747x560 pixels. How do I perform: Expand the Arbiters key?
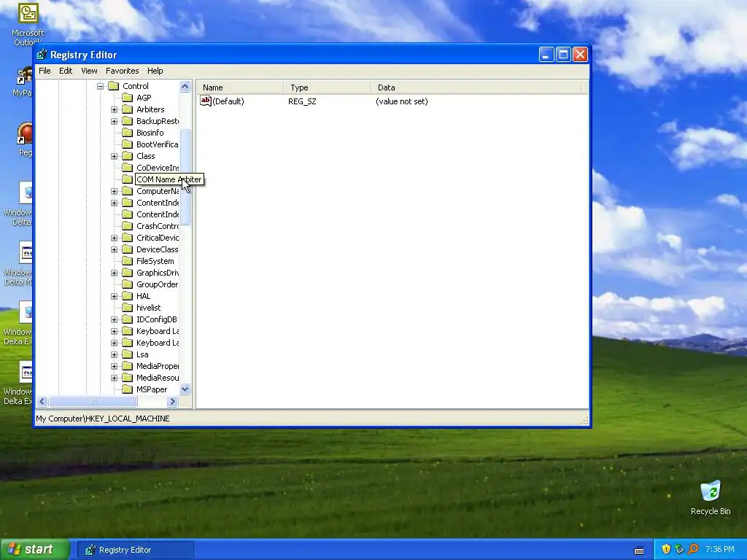115,109
